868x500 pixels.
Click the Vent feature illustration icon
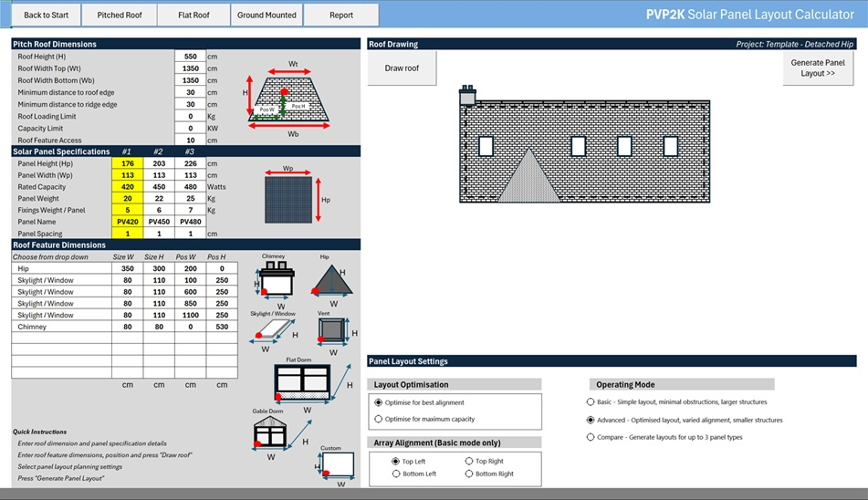332,331
